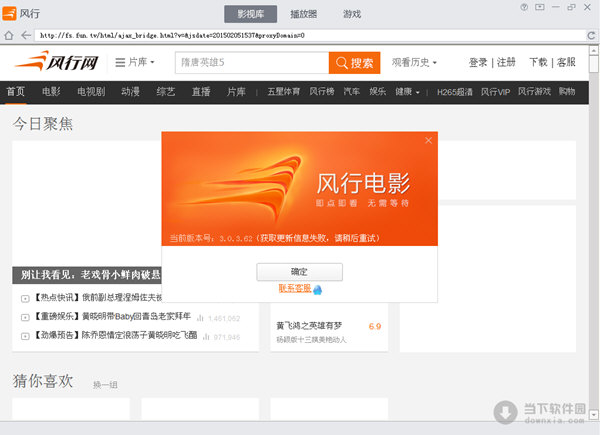Switch to the 播放器 tab
The image size is (600, 435).
coord(303,14)
